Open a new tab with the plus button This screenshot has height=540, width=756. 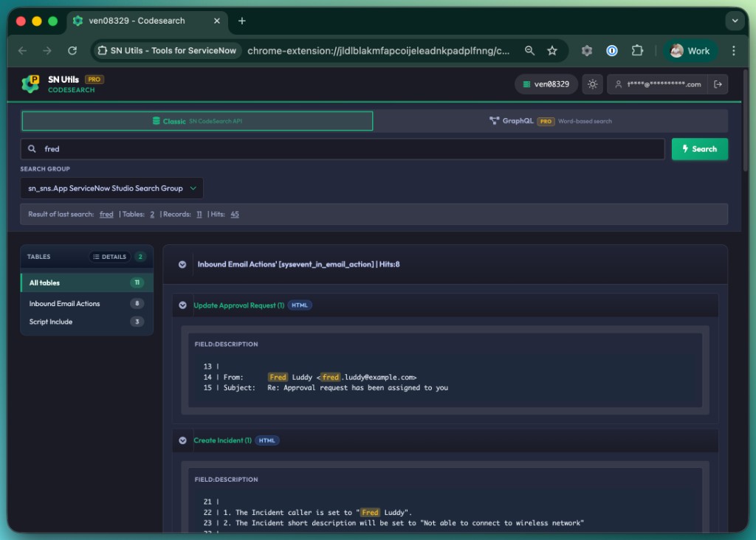(x=242, y=21)
